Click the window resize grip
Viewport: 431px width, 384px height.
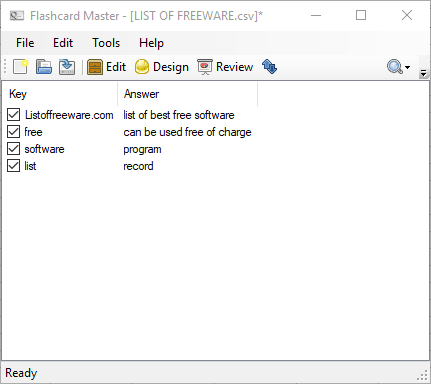(x=423, y=376)
